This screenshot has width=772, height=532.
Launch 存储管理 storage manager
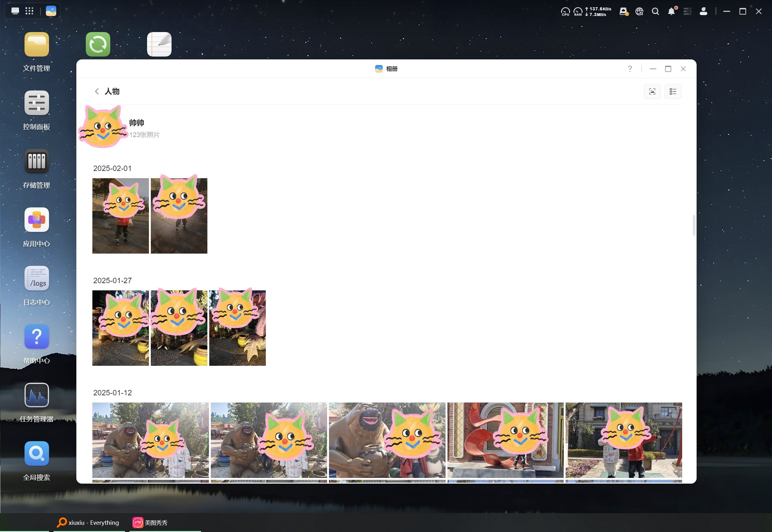(37, 161)
